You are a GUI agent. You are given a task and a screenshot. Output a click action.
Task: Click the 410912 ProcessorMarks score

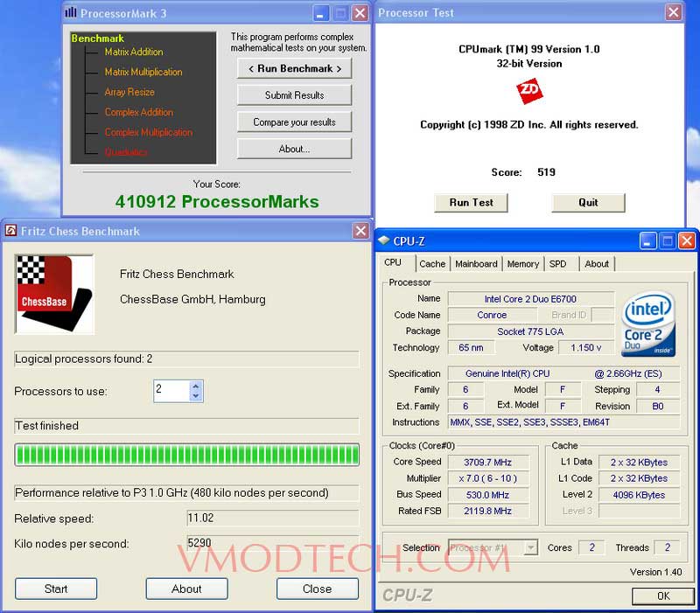click(x=217, y=202)
